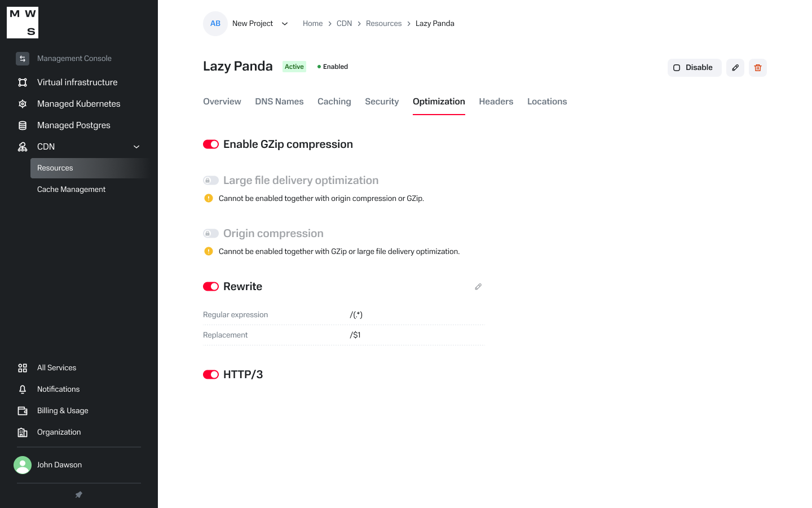The height and width of the screenshot is (508, 812).
Task: Switch to the Locations tab
Action: pos(547,102)
